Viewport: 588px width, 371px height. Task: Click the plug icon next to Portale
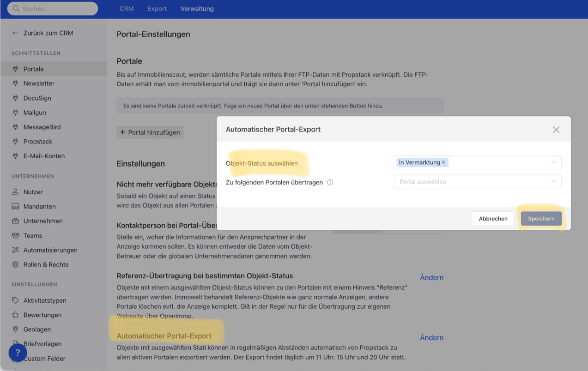[15, 69]
